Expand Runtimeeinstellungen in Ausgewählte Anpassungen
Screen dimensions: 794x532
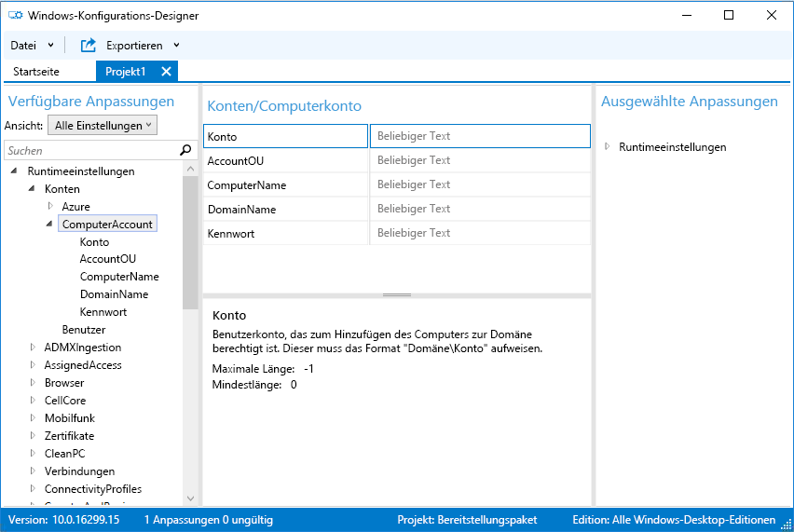[x=607, y=146]
